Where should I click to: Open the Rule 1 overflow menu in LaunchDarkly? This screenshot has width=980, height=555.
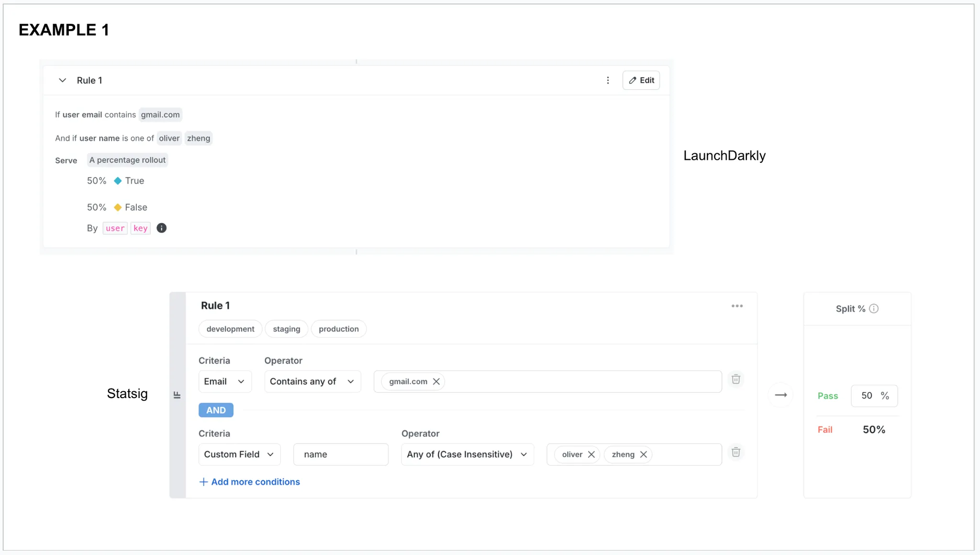(x=607, y=80)
